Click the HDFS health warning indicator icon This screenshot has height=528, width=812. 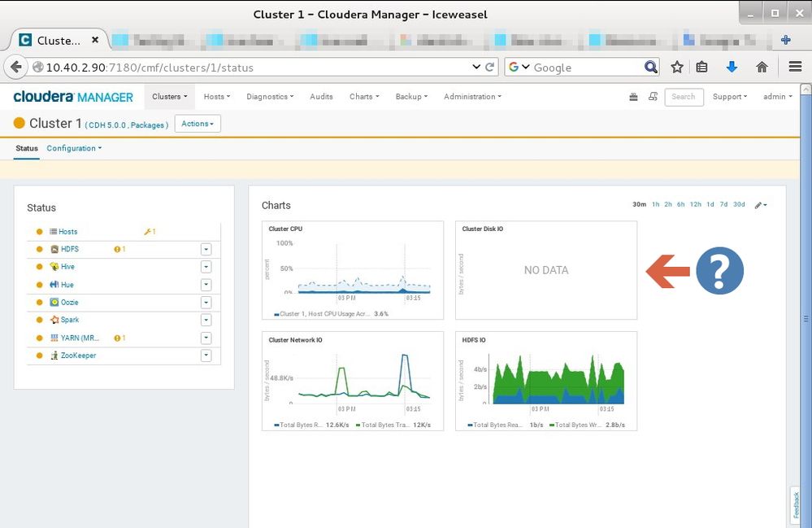tap(117, 249)
